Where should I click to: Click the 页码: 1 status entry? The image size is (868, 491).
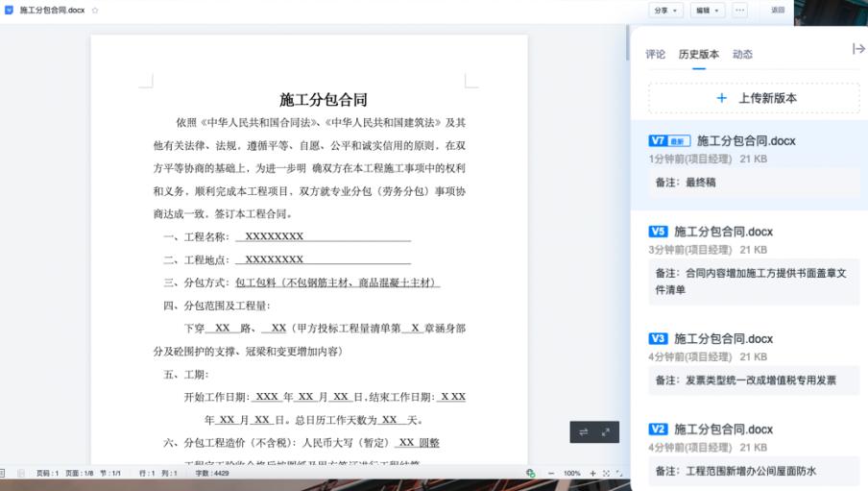[x=48, y=474]
